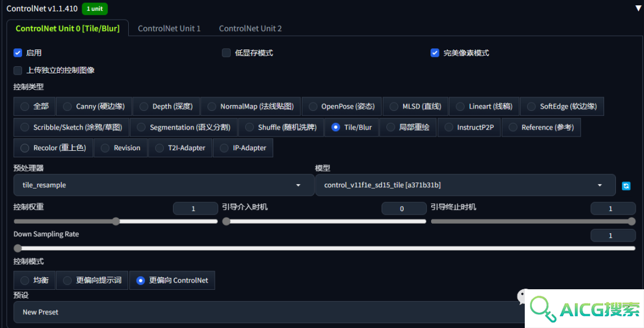The height and width of the screenshot is (328, 644).
Task: Switch to ControlNet Unit 0 tab
Action: click(x=68, y=28)
